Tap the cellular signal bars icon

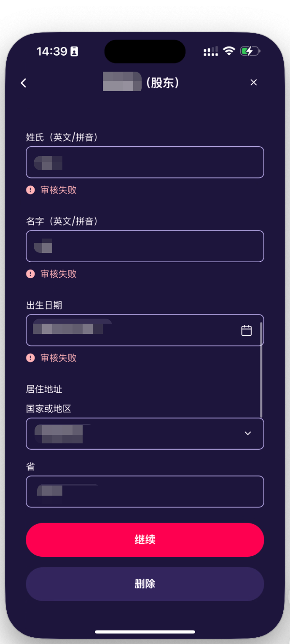(x=211, y=51)
